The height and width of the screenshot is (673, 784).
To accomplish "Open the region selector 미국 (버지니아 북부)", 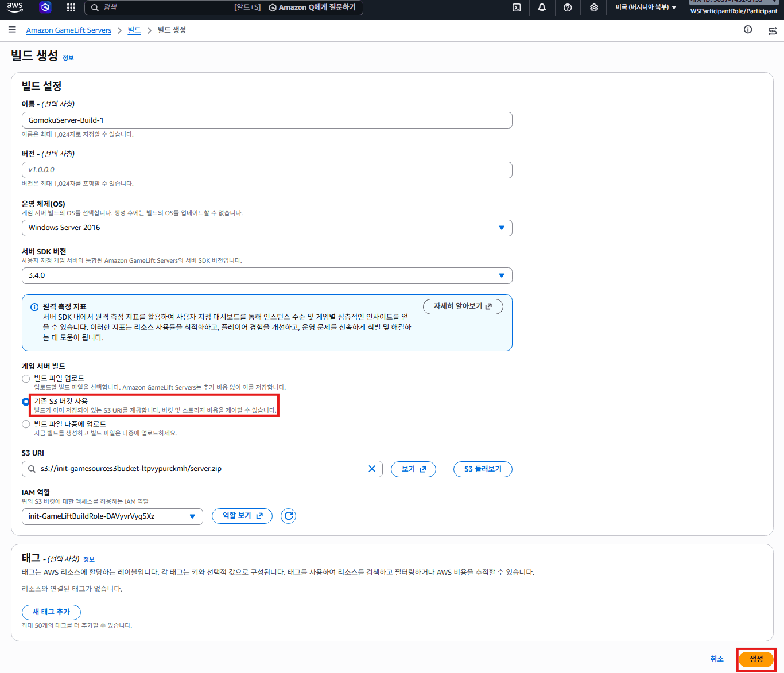I will click(x=646, y=7).
